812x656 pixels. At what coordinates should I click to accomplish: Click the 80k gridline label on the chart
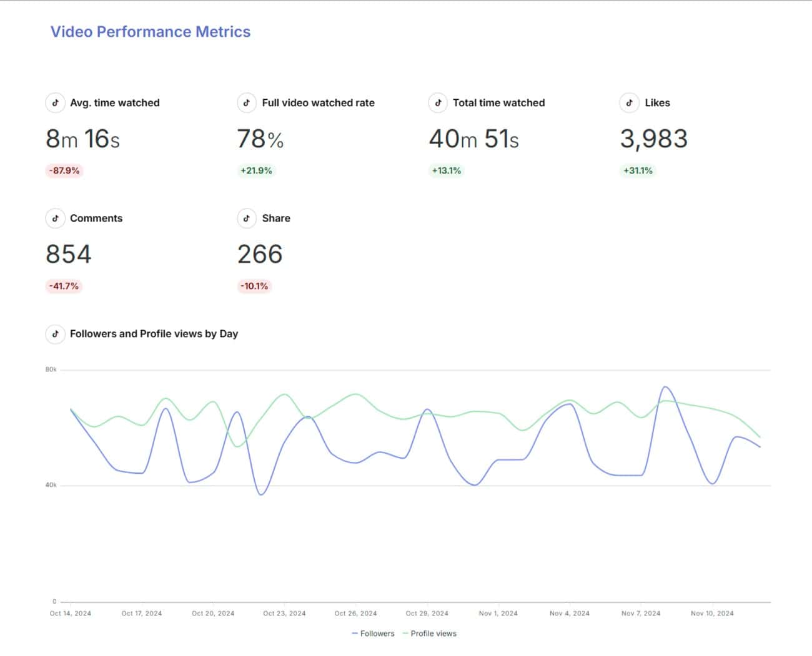pyautogui.click(x=51, y=368)
